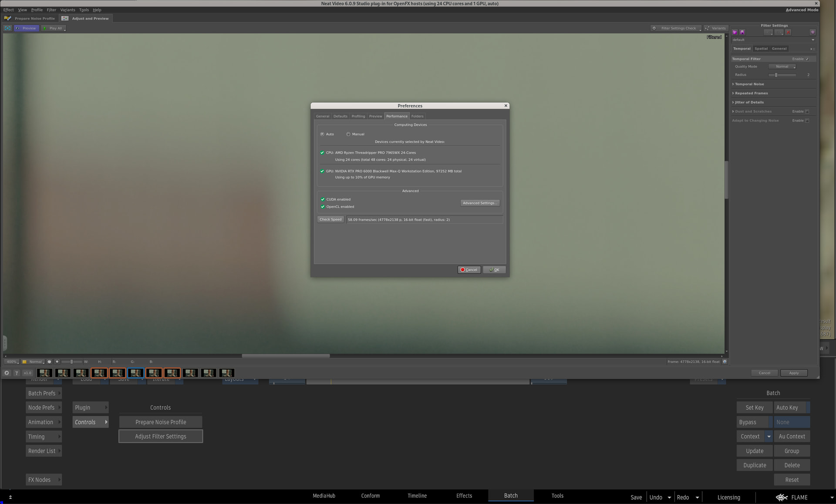Screen dimensions: 836x504
Task: Click the Check Speed button
Action: (x=330, y=219)
